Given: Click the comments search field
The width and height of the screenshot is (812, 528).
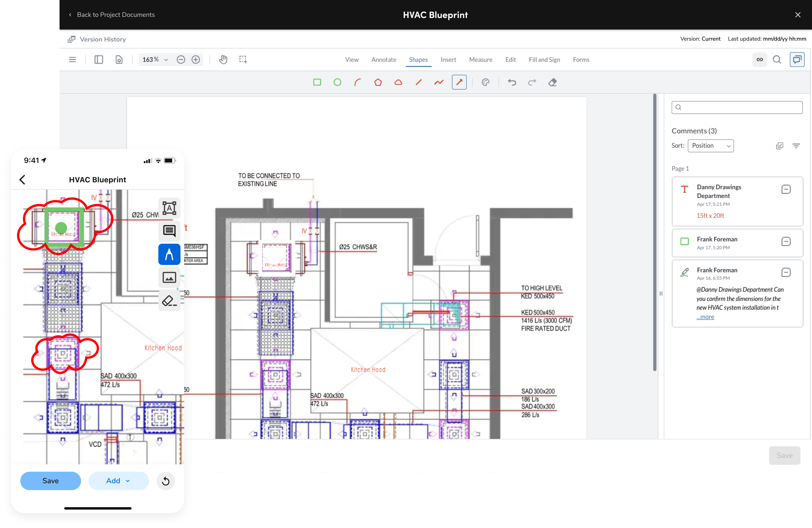Looking at the screenshot, I should [x=737, y=108].
